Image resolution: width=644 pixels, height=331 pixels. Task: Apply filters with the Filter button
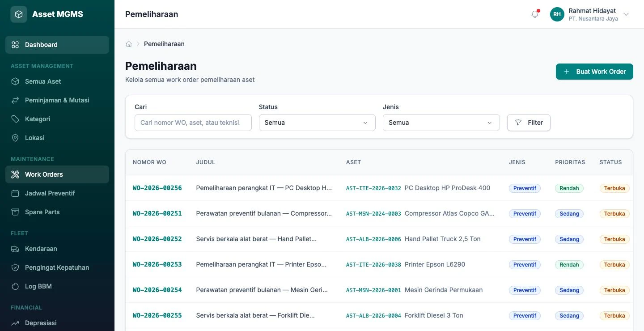click(x=529, y=123)
